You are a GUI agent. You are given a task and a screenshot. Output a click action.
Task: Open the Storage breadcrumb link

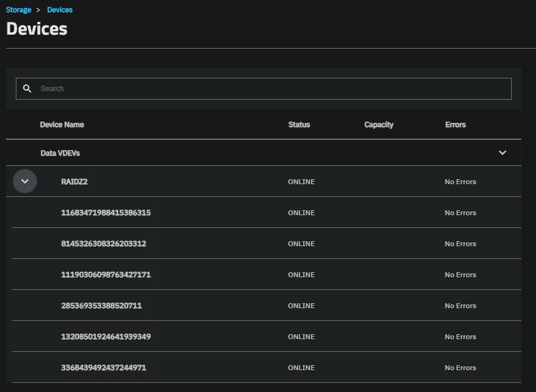18,10
